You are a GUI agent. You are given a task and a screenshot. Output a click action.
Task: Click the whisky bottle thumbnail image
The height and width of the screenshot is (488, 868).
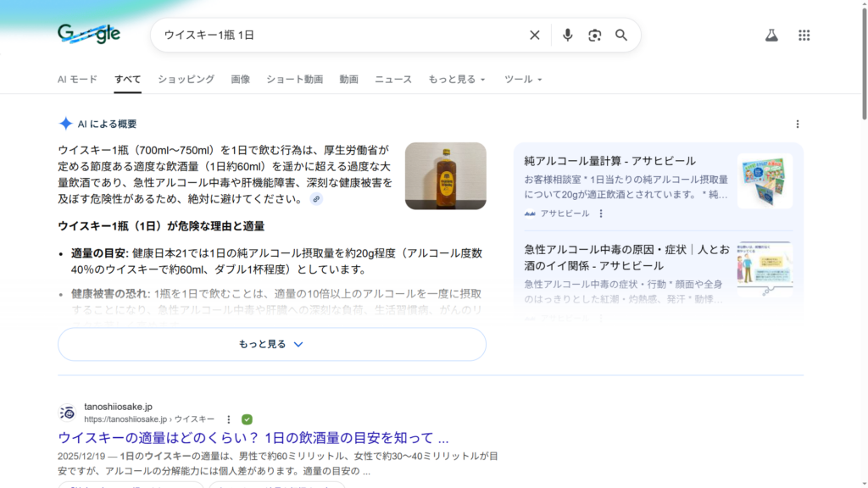(x=445, y=176)
